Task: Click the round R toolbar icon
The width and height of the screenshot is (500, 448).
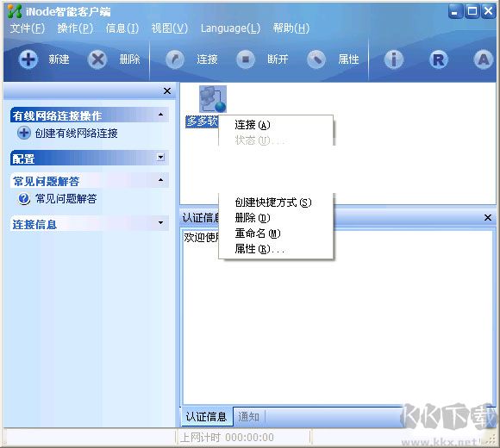Action: pos(439,59)
